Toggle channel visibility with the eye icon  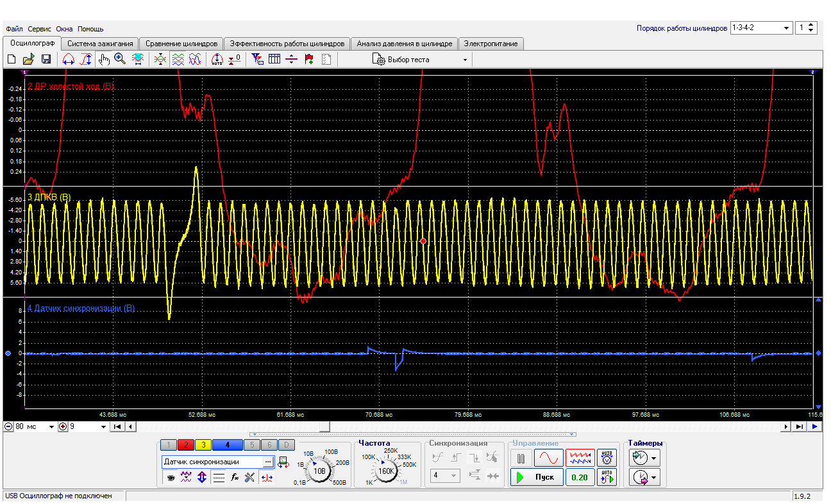(171, 478)
